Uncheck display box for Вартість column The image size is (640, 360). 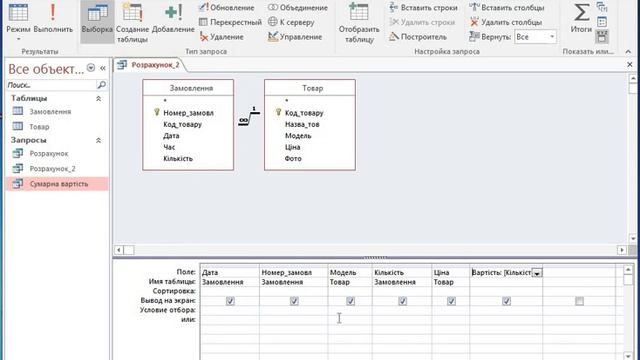tap(507, 301)
